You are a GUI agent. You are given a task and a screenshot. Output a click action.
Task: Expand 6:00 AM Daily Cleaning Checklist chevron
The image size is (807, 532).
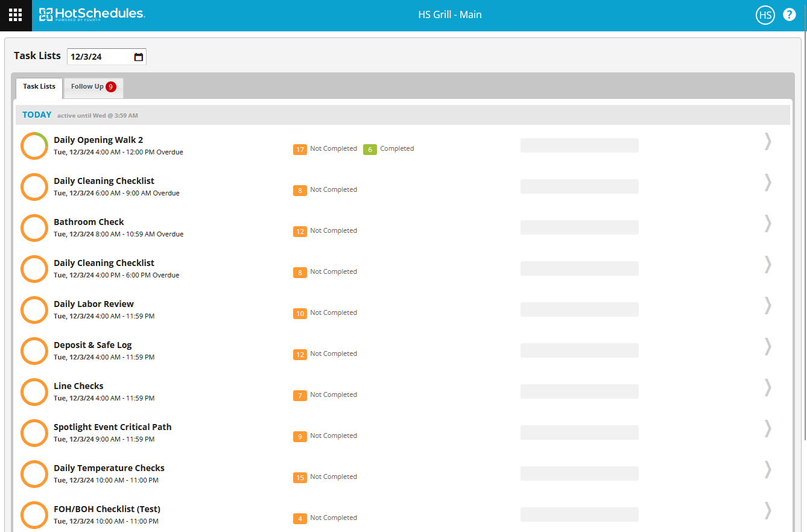pyautogui.click(x=768, y=182)
